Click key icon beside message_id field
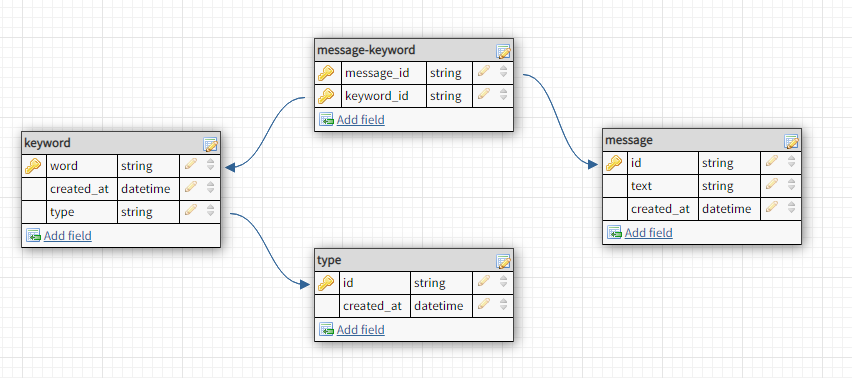 point(326,73)
